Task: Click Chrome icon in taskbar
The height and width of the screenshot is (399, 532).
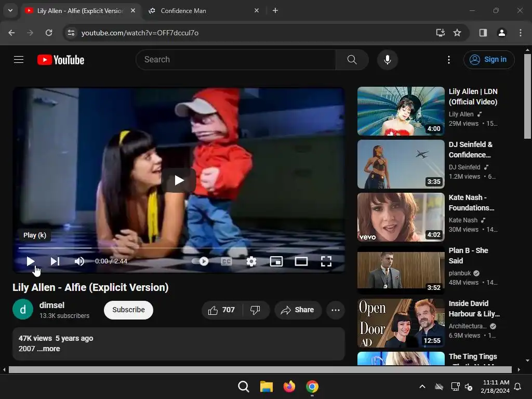Action: tap(312, 387)
